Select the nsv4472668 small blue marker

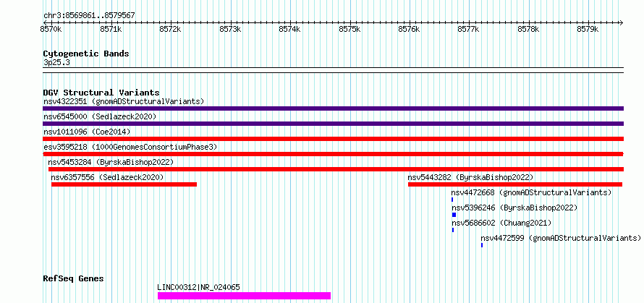click(x=452, y=200)
